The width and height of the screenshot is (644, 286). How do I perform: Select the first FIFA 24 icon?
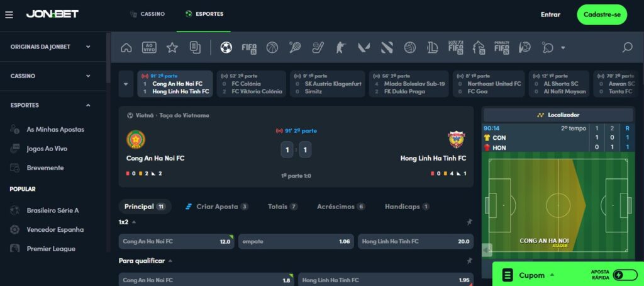point(249,48)
